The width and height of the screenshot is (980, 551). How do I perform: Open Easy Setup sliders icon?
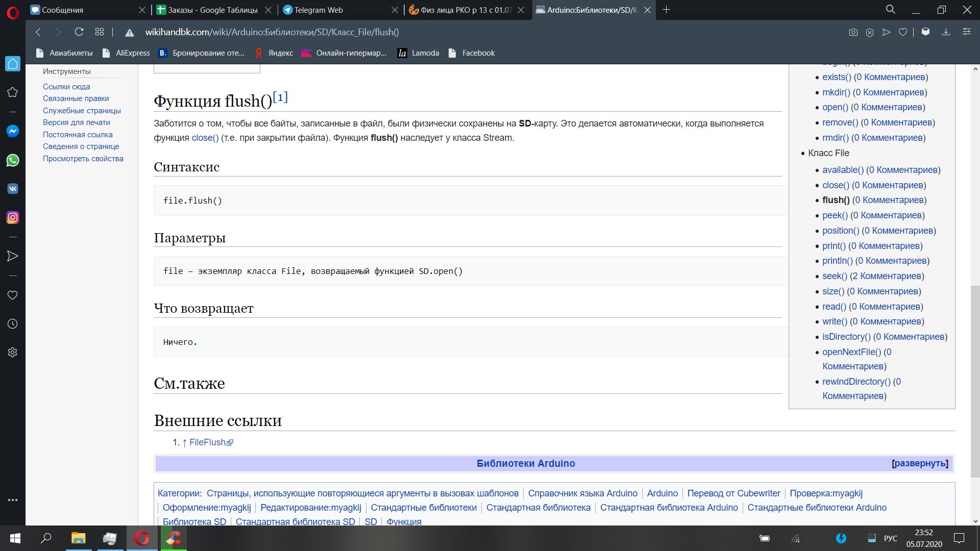pos(967,32)
